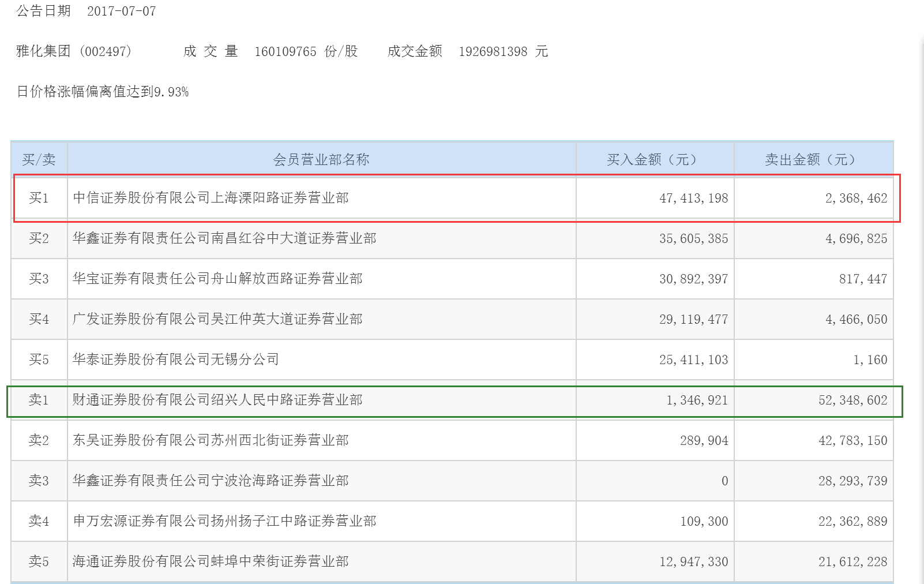Click sell amount 42,783,150

point(853,441)
